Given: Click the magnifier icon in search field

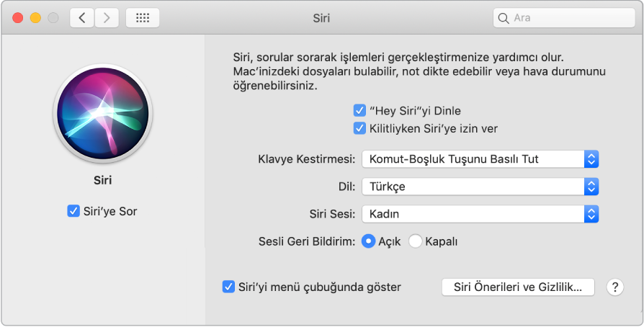Looking at the screenshot, I should click(x=503, y=18).
